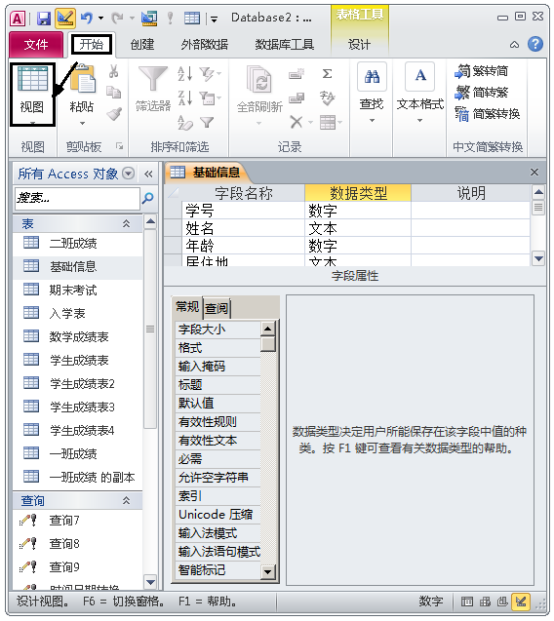Switch to the 常规 field properties tab
This screenshot has width=554, height=621.
(x=188, y=307)
